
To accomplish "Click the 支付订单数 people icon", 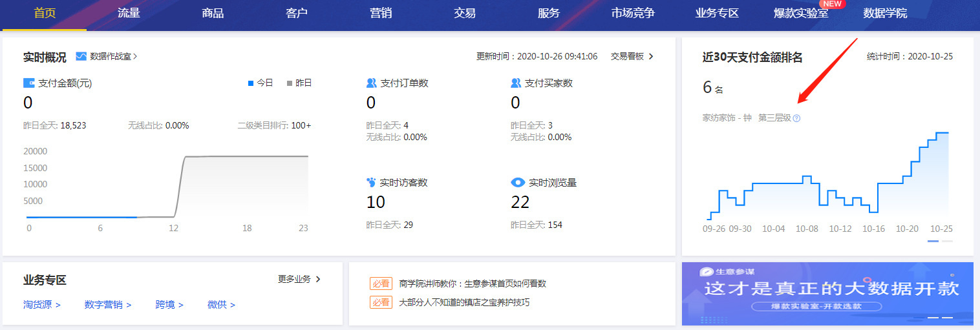I will [x=371, y=83].
